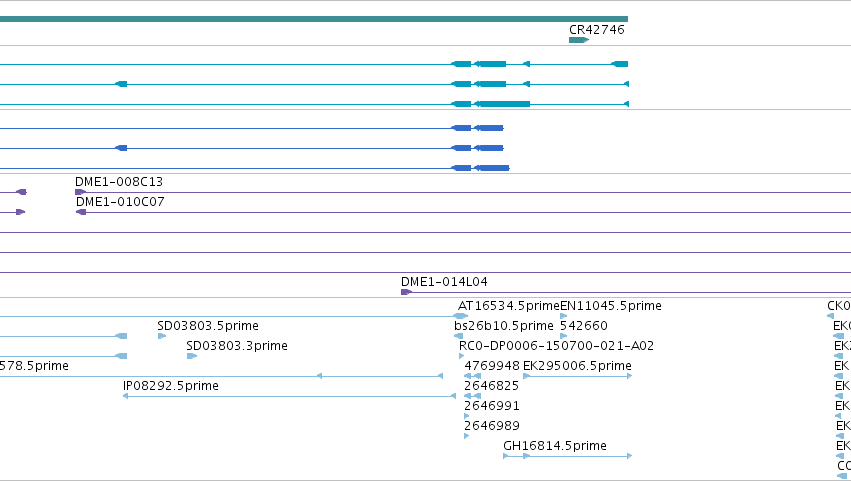The width and height of the screenshot is (851, 481).
Task: Select the DME1-008C13 clone start arrow
Action: [80, 192]
